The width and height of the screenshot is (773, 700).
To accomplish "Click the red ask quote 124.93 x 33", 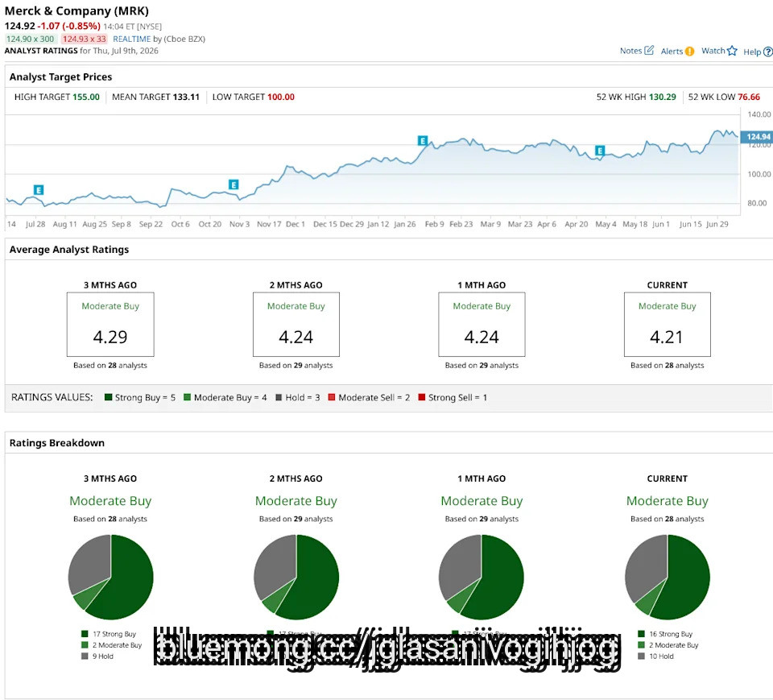I will click(85, 39).
